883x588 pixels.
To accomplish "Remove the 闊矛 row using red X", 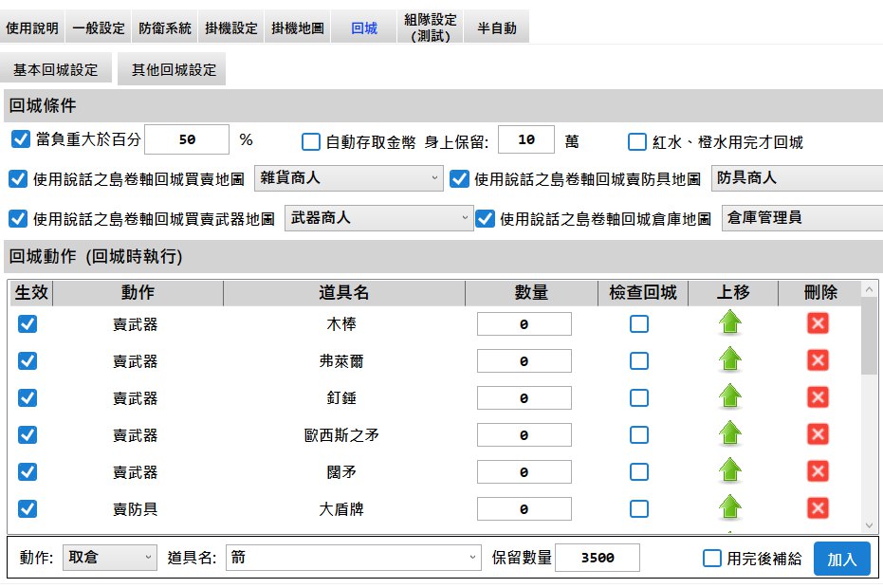I will 818,471.
